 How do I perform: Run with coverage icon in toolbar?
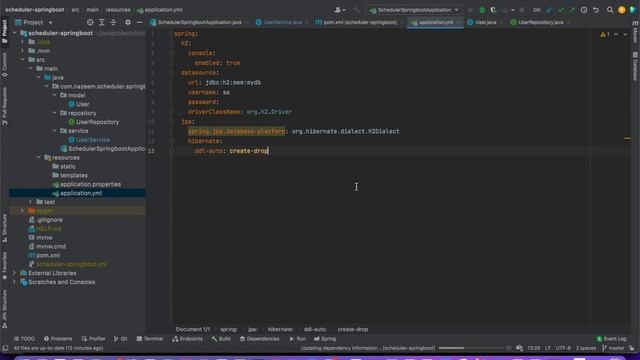pyautogui.click(x=493, y=10)
